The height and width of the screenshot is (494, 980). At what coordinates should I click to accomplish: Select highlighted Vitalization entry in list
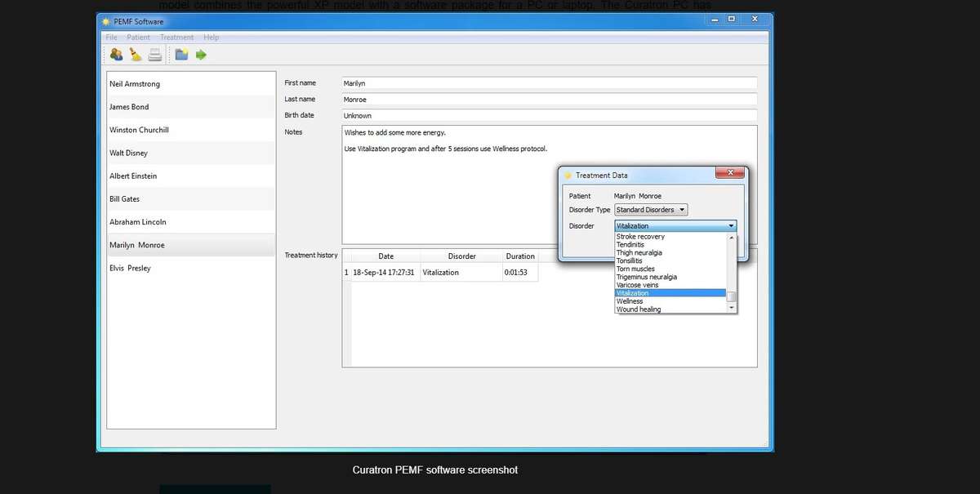[670, 293]
